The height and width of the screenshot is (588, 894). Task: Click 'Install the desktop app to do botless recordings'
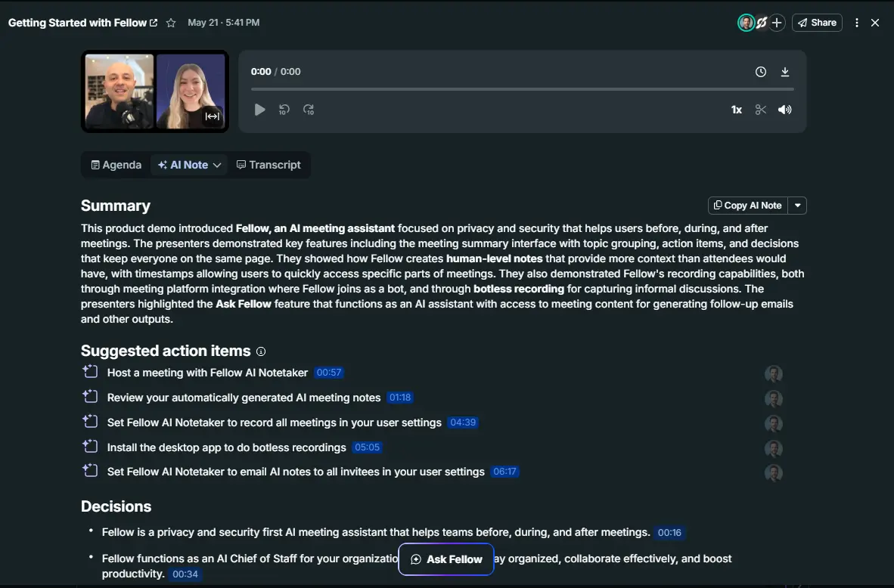pos(226,447)
